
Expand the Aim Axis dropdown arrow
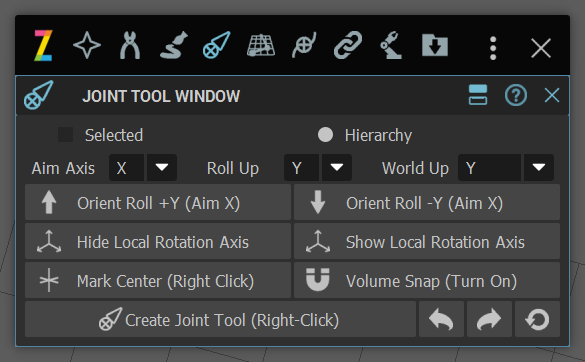(x=162, y=168)
